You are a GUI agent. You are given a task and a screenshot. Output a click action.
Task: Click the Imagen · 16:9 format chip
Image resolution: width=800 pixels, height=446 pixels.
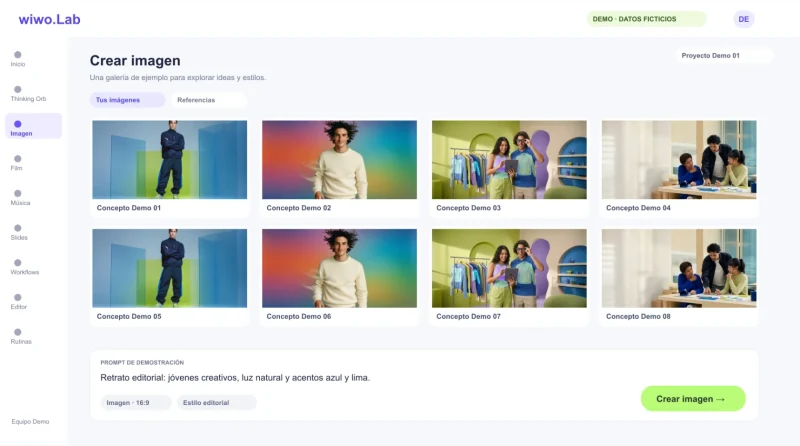pyautogui.click(x=136, y=403)
